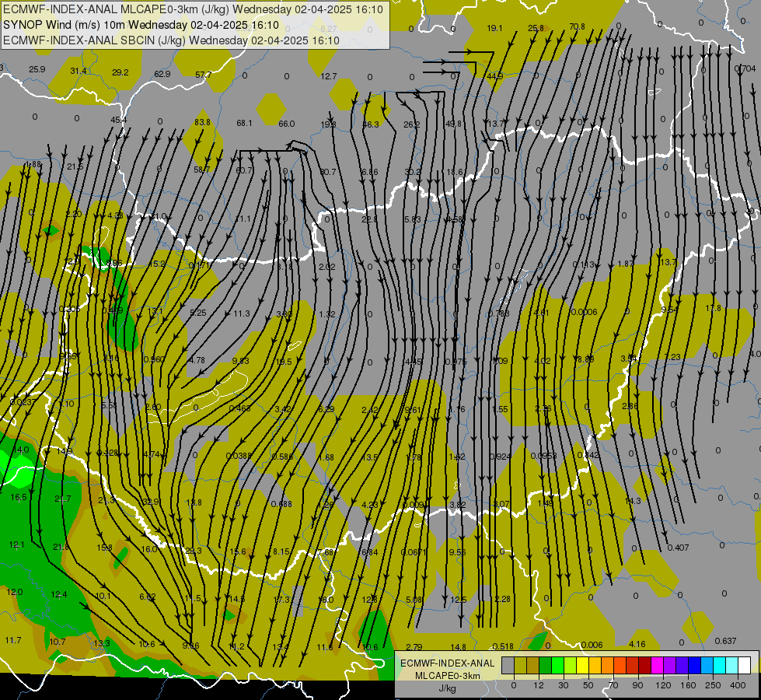Screen dimensions: 761x700
Task: Click the map value 32.9
Action: 151,502
